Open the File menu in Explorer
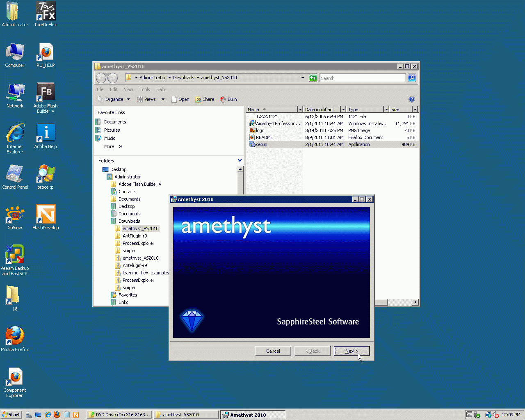The height and width of the screenshot is (420, 525). [100, 89]
